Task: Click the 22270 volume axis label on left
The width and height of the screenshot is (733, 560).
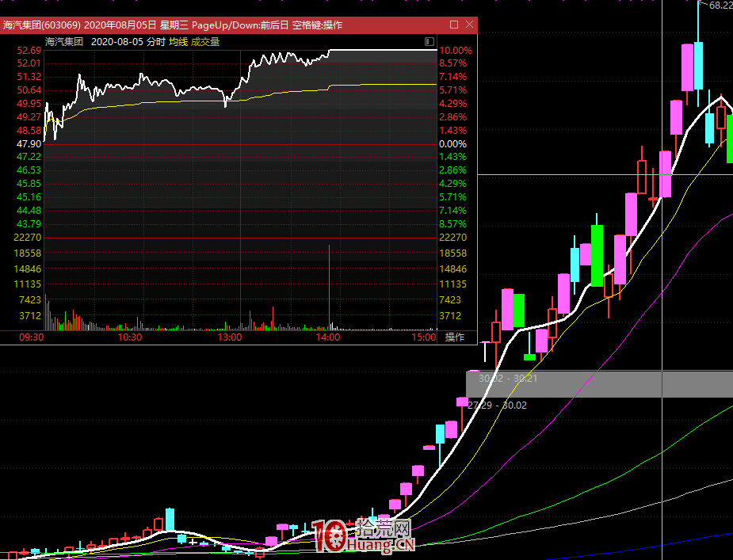Action: 29,238
